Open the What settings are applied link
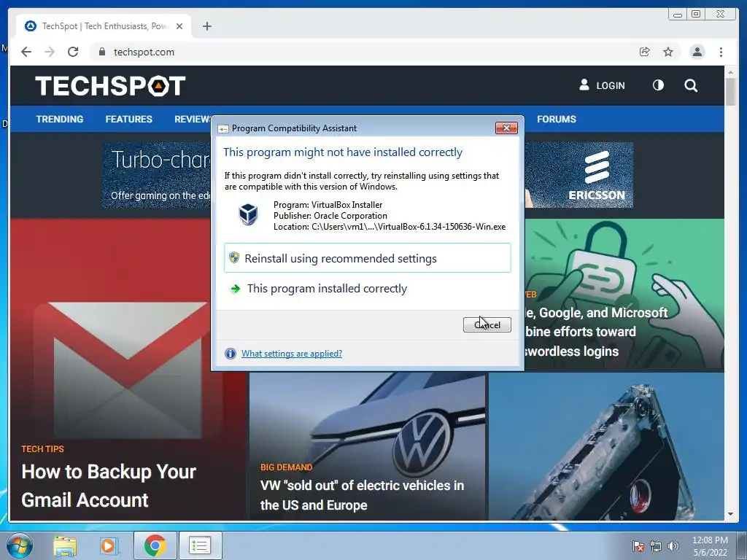Image resolution: width=747 pixels, height=560 pixels. (292, 354)
